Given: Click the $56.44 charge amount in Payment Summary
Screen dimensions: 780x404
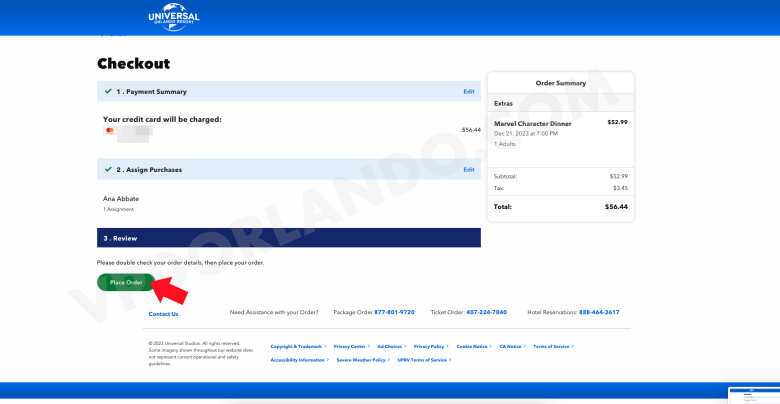Looking at the screenshot, I should click(x=471, y=130).
